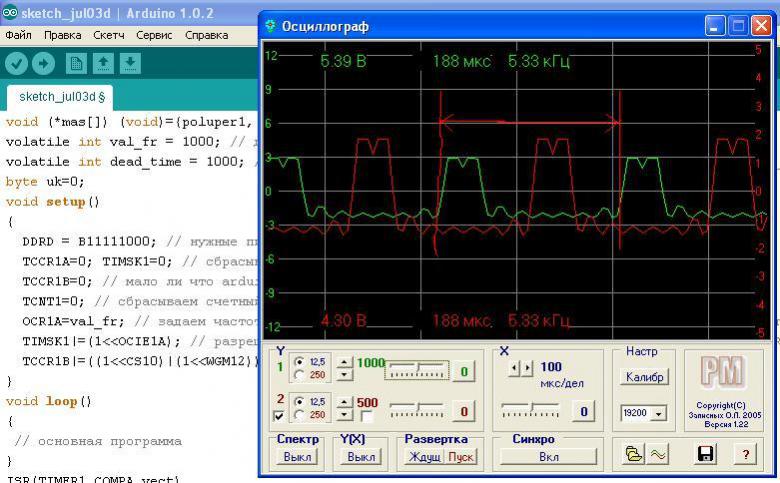Close the Осциллограф window
Image resolution: width=780 pixels, height=483 pixels.
(761, 26)
